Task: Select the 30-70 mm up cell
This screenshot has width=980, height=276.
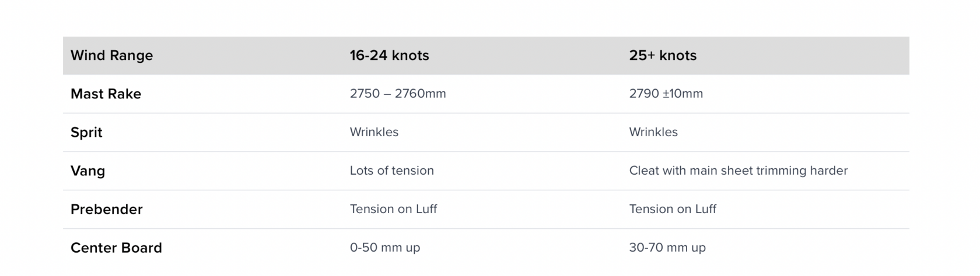Action: pos(667,247)
